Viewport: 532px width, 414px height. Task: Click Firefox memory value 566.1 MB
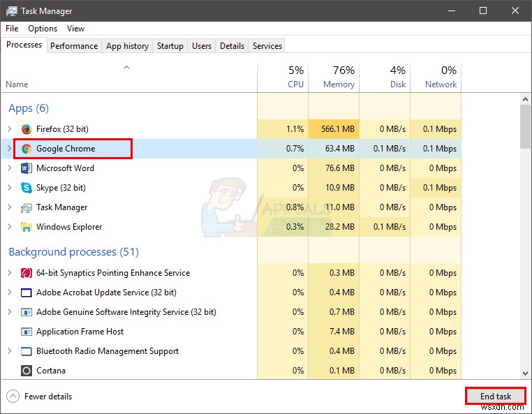(338, 129)
